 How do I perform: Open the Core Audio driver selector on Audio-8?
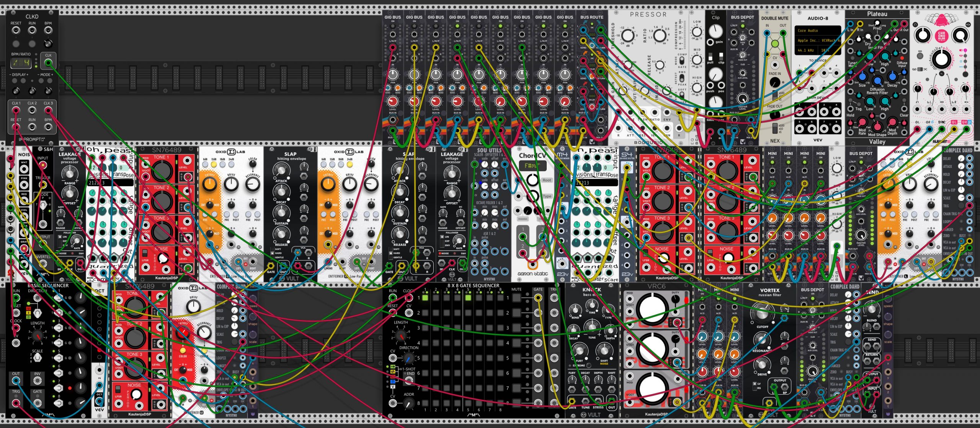click(818, 31)
